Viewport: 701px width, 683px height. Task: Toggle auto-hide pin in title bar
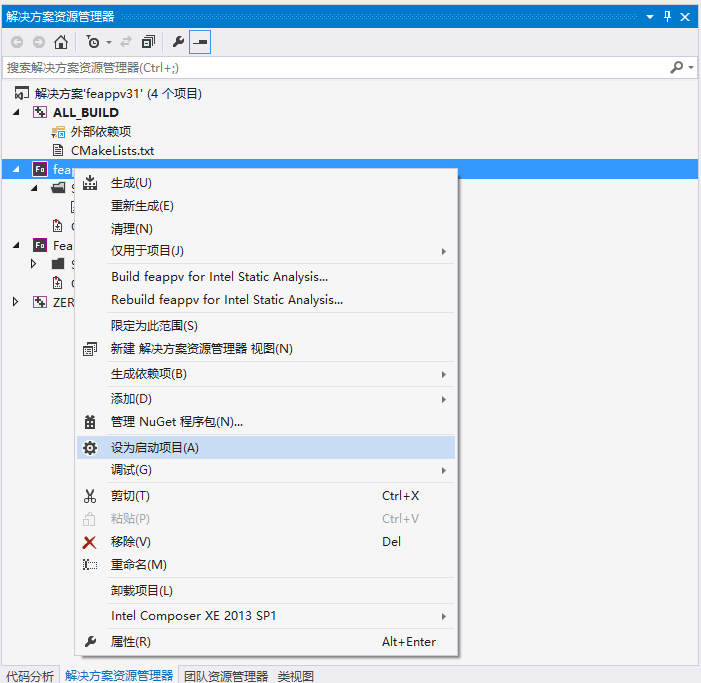[667, 17]
